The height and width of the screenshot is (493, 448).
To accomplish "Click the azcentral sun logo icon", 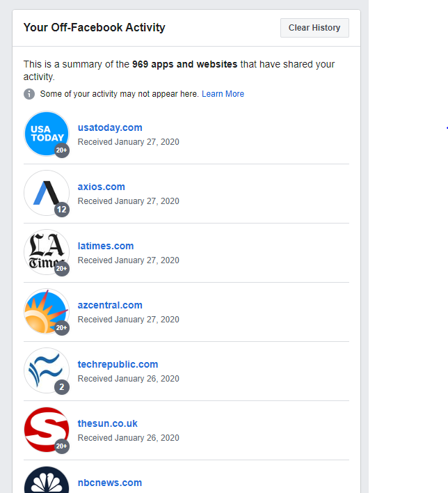I will pos(47,311).
